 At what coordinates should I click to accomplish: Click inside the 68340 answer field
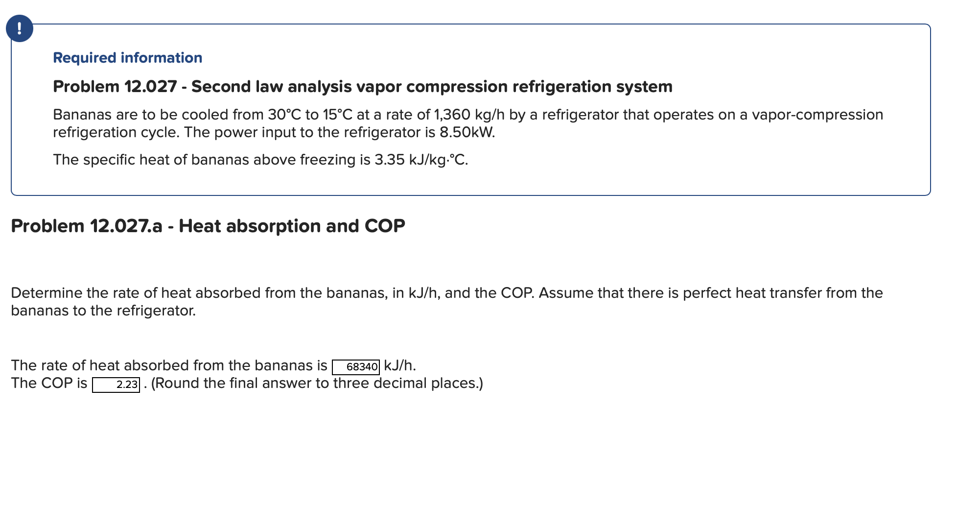tap(355, 365)
